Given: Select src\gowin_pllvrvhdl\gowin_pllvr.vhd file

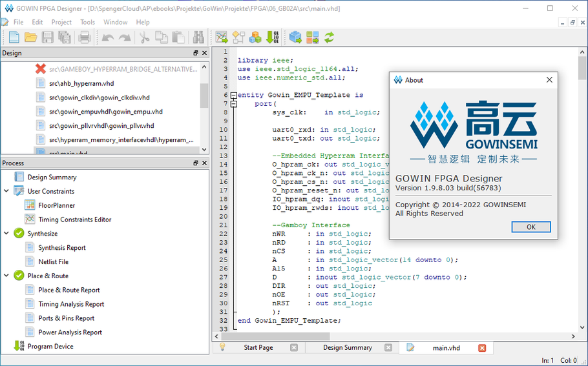Looking at the screenshot, I should click(x=101, y=125).
